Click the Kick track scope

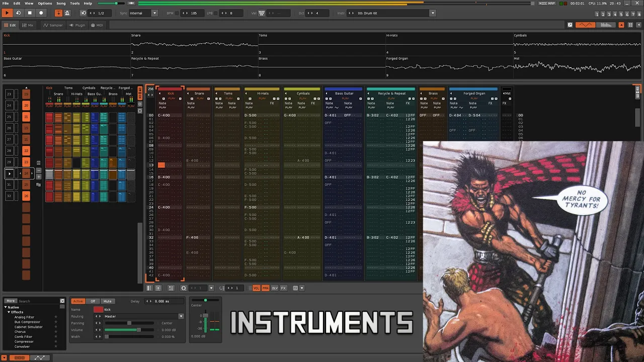66,44
